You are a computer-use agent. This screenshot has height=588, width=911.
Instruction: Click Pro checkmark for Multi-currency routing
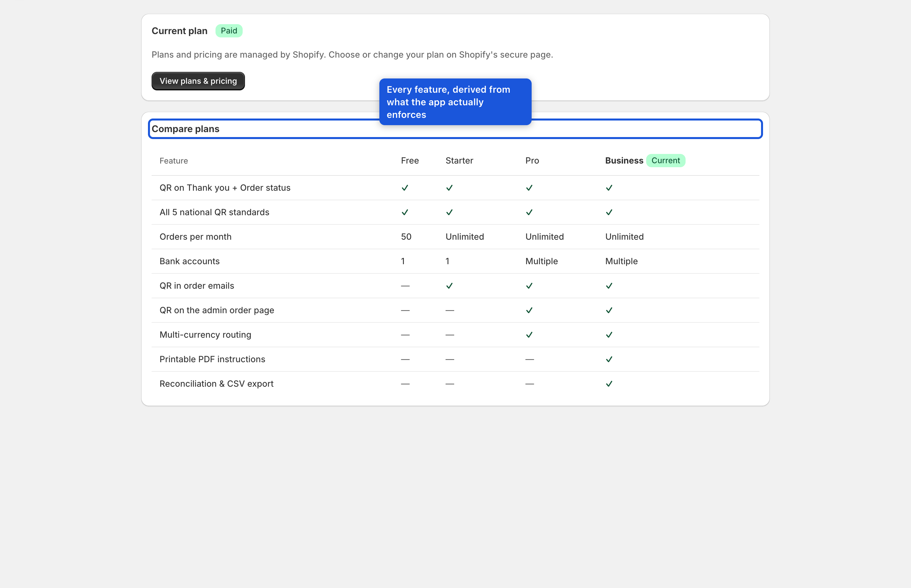(529, 334)
